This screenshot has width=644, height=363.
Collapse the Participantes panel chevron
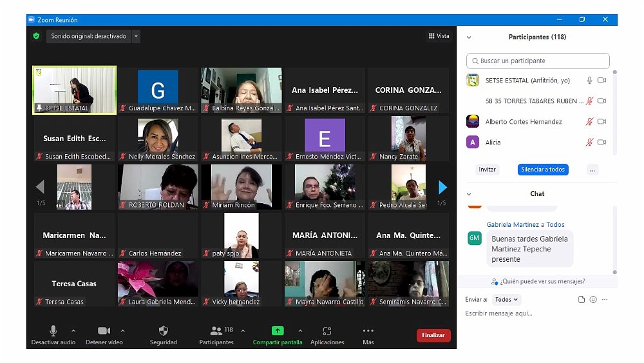point(469,37)
